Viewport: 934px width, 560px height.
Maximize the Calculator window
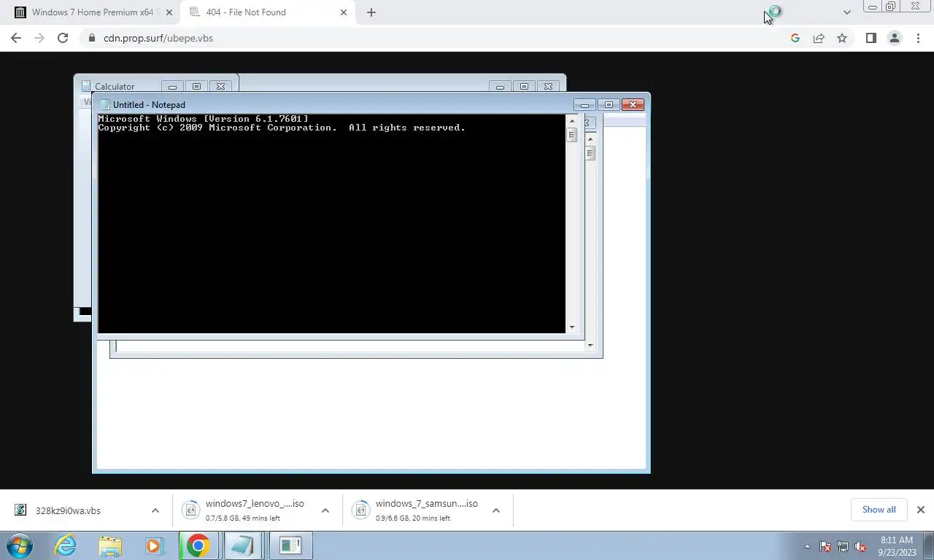pyautogui.click(x=196, y=86)
